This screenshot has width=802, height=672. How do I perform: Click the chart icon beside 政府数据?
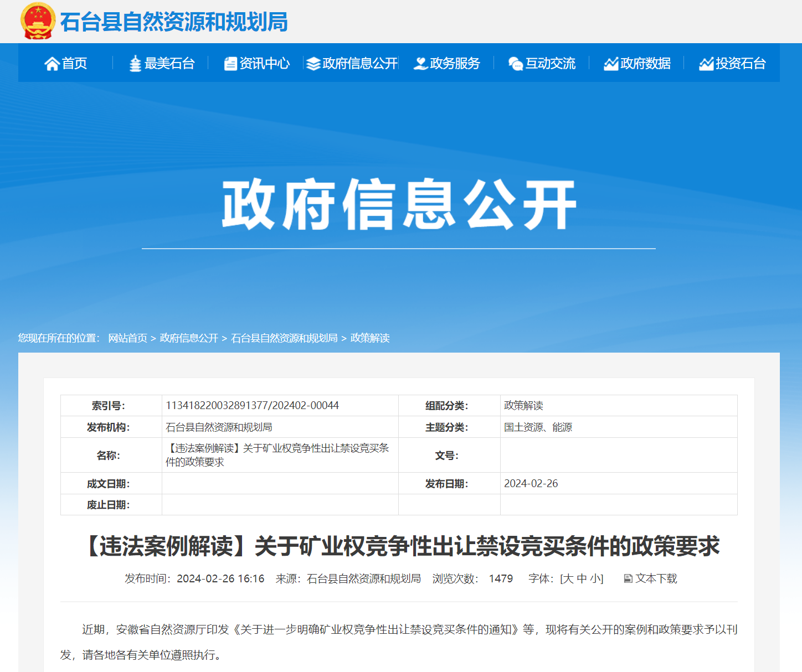pyautogui.click(x=611, y=64)
